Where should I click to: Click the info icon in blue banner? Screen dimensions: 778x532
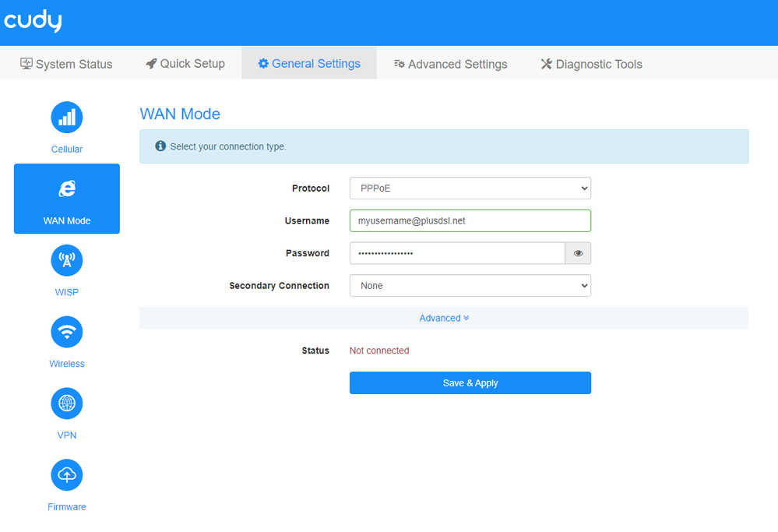[160, 146]
